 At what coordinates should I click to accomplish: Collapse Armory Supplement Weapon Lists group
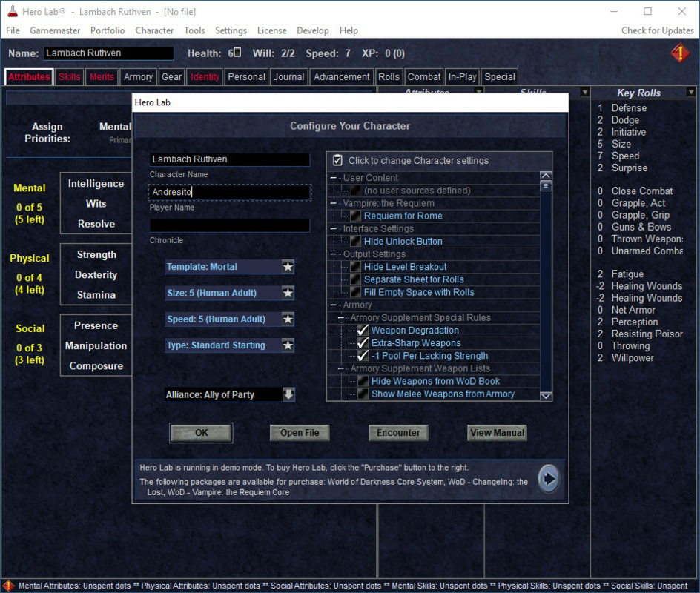(x=340, y=368)
